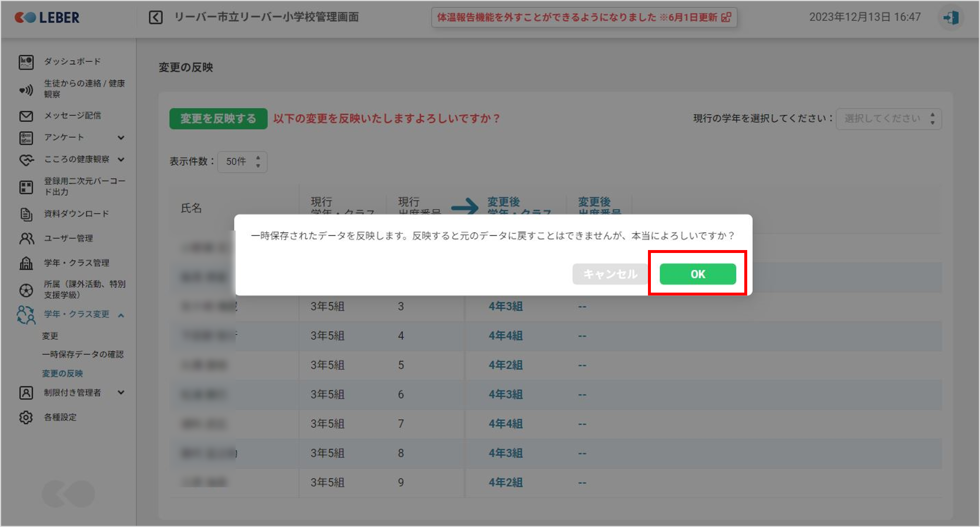Open the current grade selection dropdown
This screenshot has height=527, width=980.
click(889, 119)
